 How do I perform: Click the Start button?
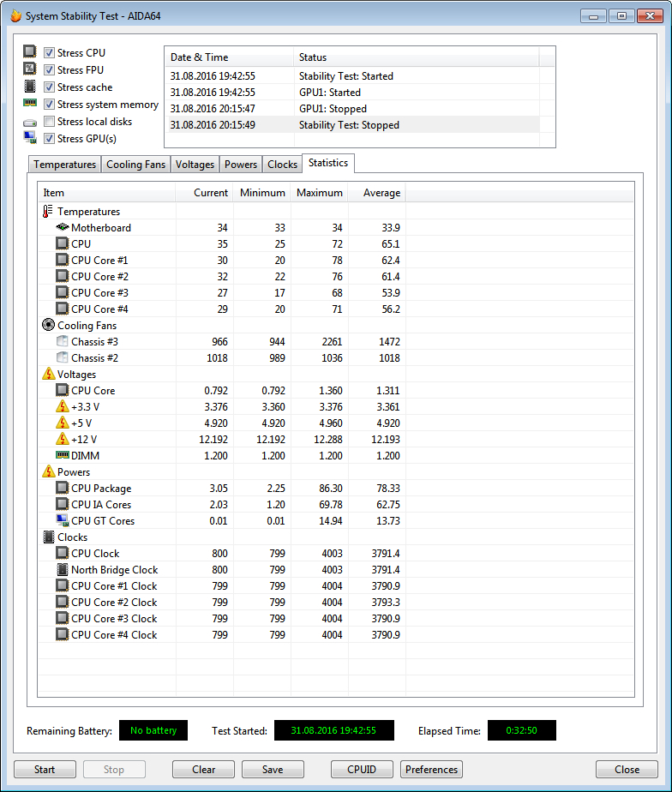coord(45,769)
